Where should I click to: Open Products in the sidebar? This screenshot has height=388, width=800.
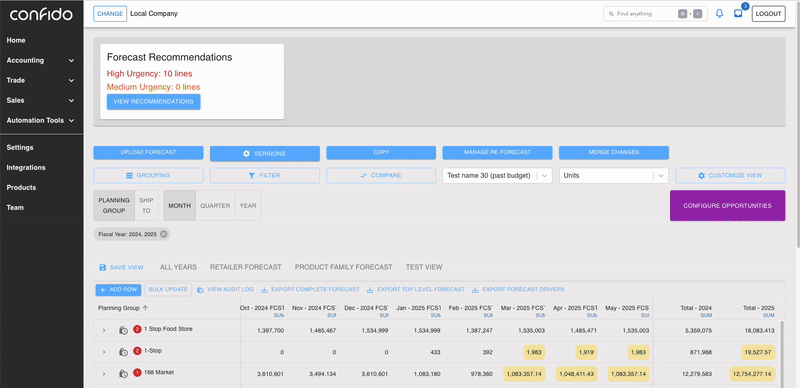[21, 187]
